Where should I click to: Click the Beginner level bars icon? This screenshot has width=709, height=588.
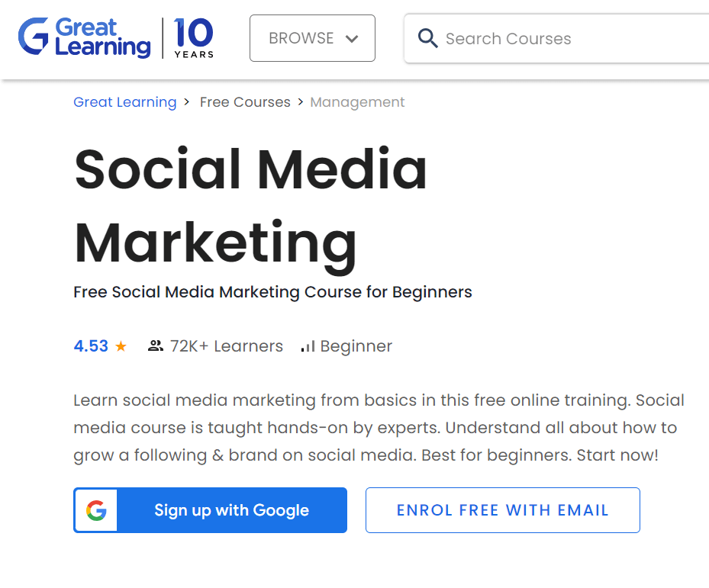pos(308,346)
